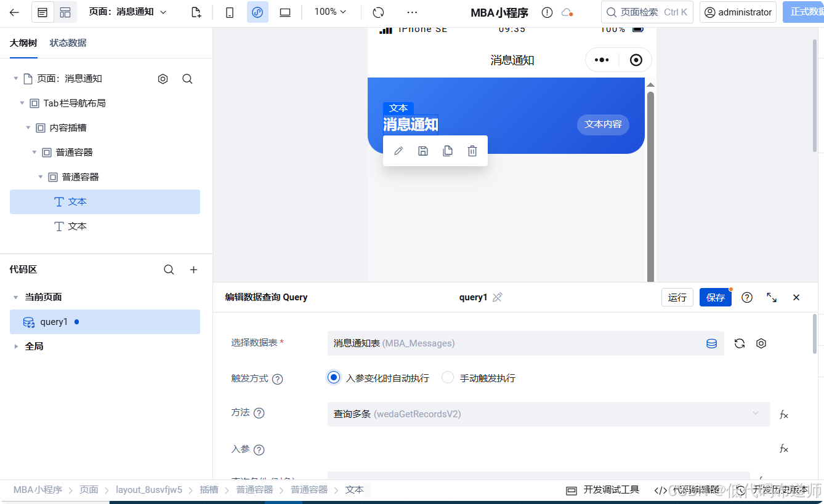Select the unhighlighted 文本 tree item

[105, 226]
